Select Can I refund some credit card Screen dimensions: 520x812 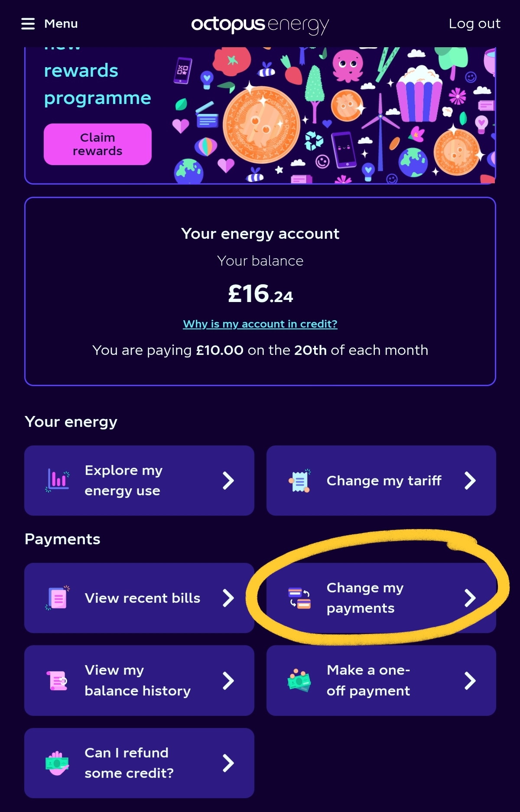139,763
